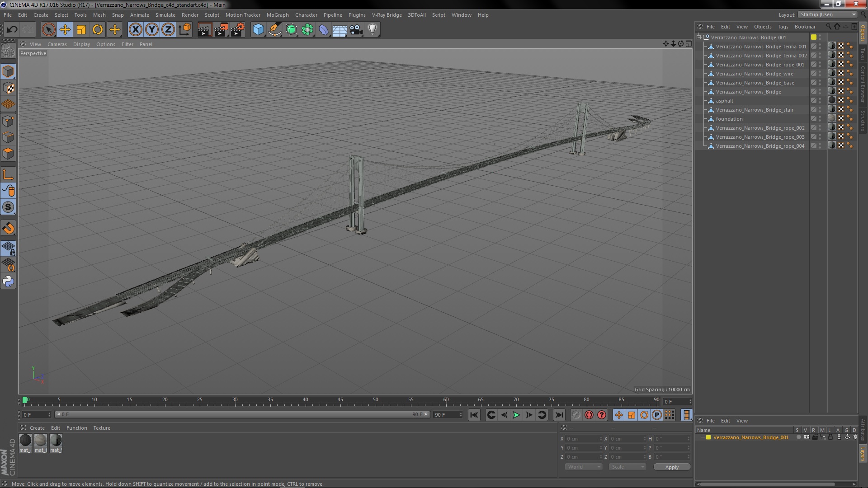The height and width of the screenshot is (488, 868).
Task: Toggle Y axis lock
Action: pos(152,30)
